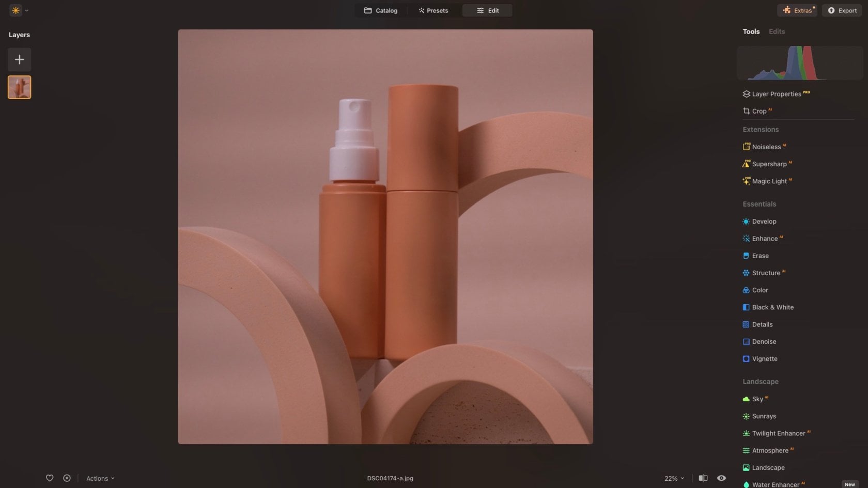Viewport: 868px width, 488px height.
Task: Select the Supersharp AI tool
Action: [x=770, y=164]
